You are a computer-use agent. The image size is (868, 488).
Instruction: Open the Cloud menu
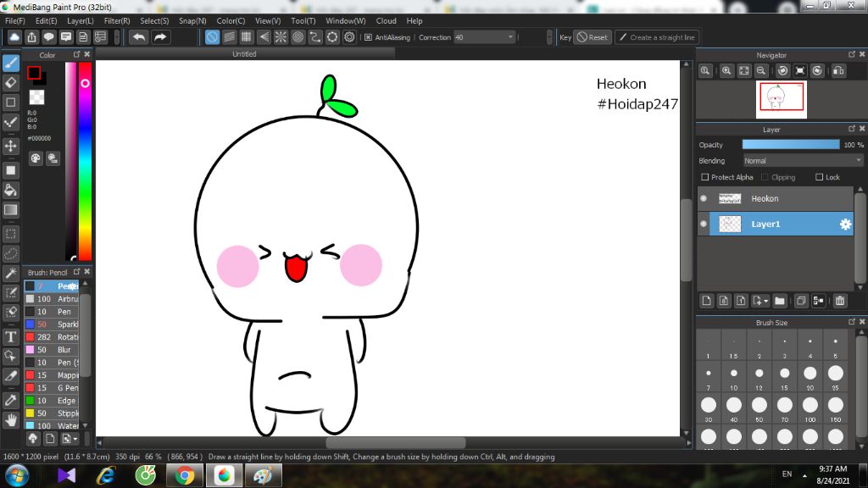click(386, 20)
